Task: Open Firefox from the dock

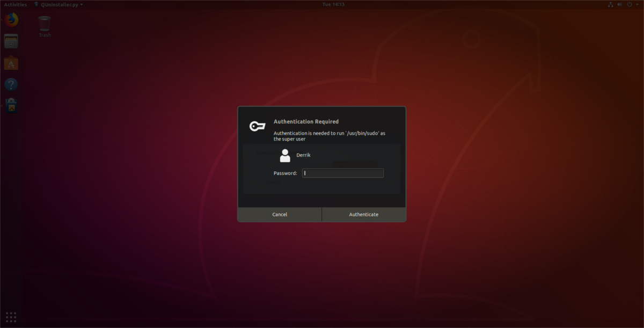Action: pos(11,20)
